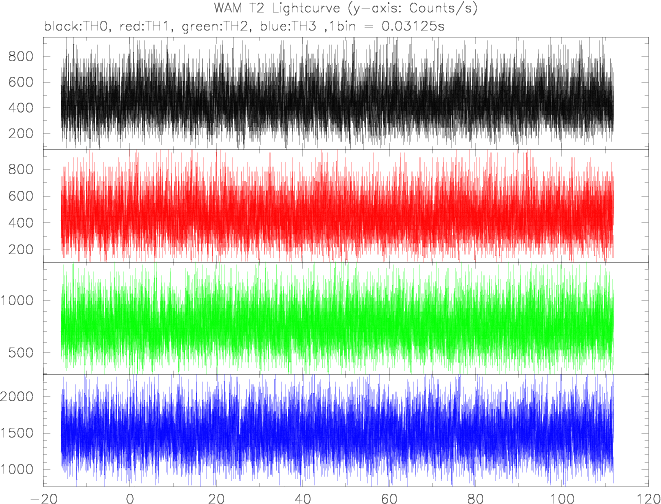Click the black TH0 lightcurve panel
The image size is (661, 504).
point(346,93)
